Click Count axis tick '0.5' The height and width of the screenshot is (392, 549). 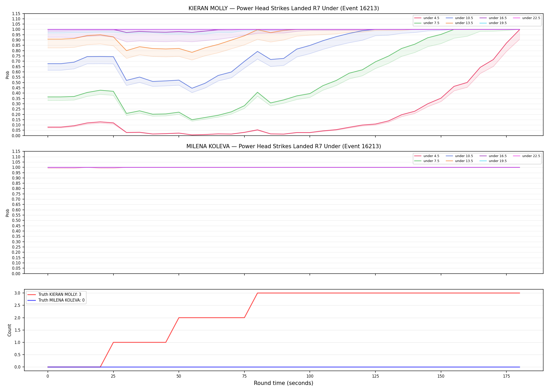18,355
